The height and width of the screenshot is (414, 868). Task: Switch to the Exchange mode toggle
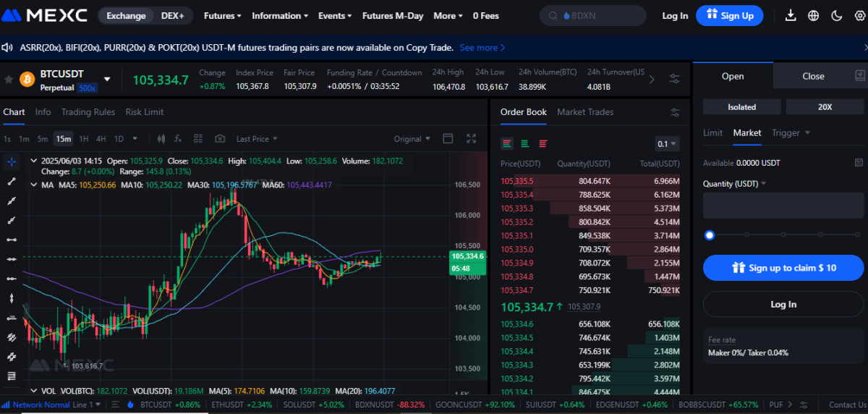click(x=126, y=15)
